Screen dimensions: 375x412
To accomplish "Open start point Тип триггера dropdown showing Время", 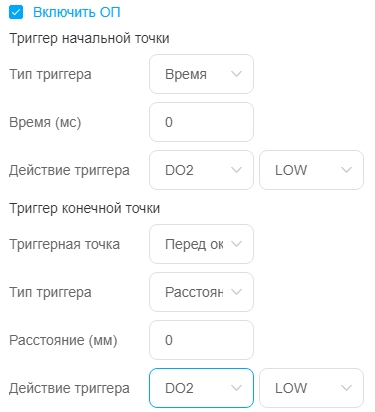I will (201, 74).
